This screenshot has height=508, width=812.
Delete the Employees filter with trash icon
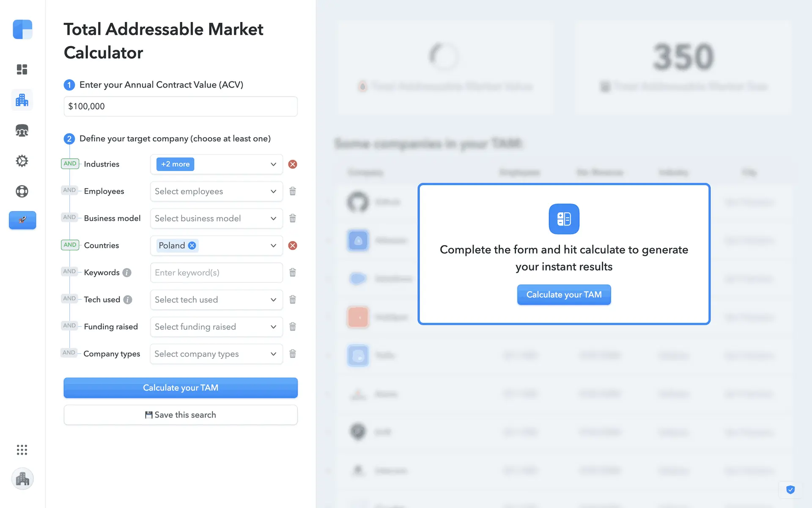[293, 191]
